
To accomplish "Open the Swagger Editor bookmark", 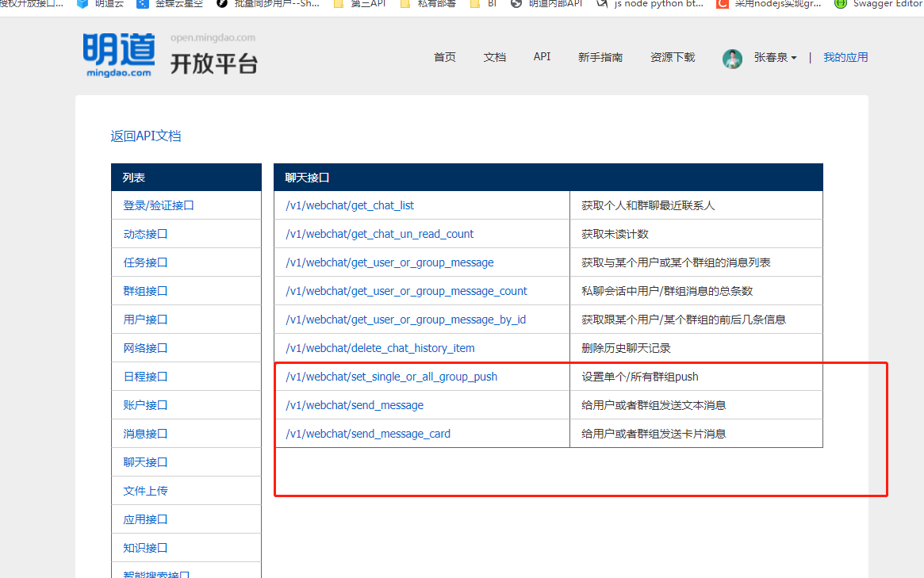I will pyautogui.click(x=879, y=4).
